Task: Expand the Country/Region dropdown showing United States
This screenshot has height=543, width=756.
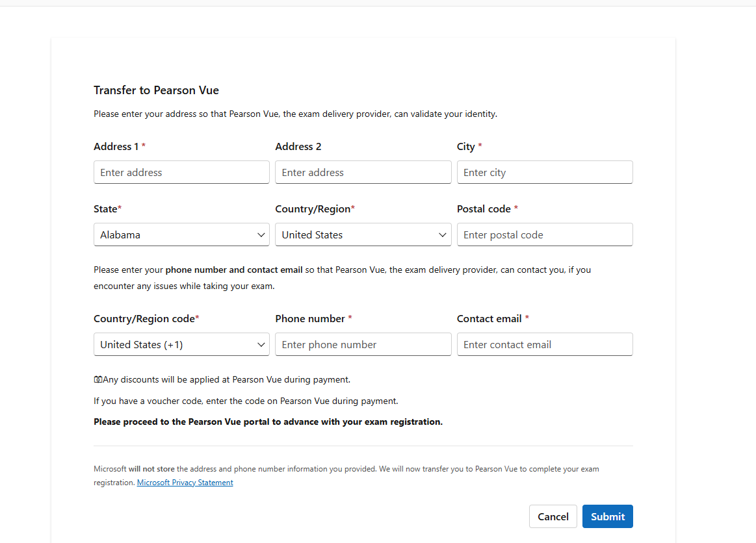Action: tap(363, 234)
